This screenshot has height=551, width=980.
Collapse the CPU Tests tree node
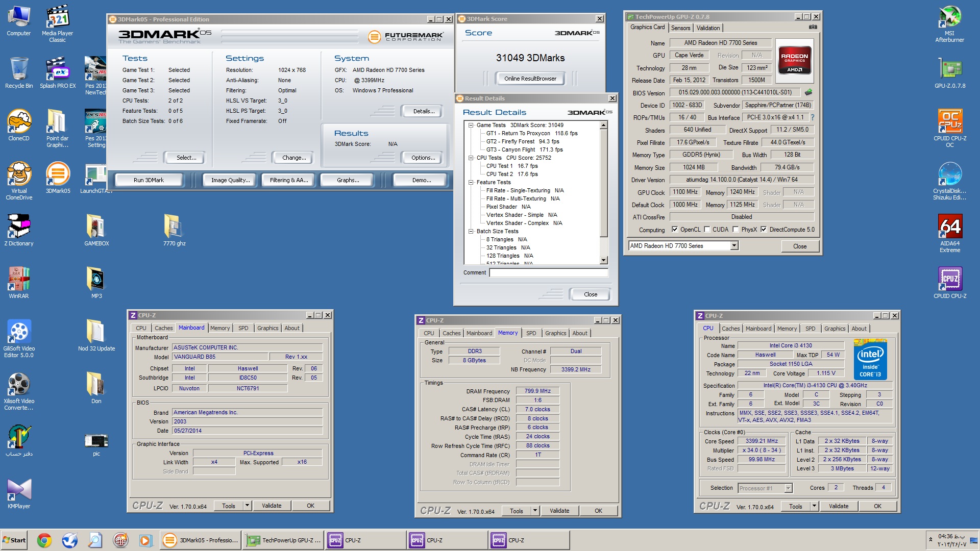pos(471,158)
